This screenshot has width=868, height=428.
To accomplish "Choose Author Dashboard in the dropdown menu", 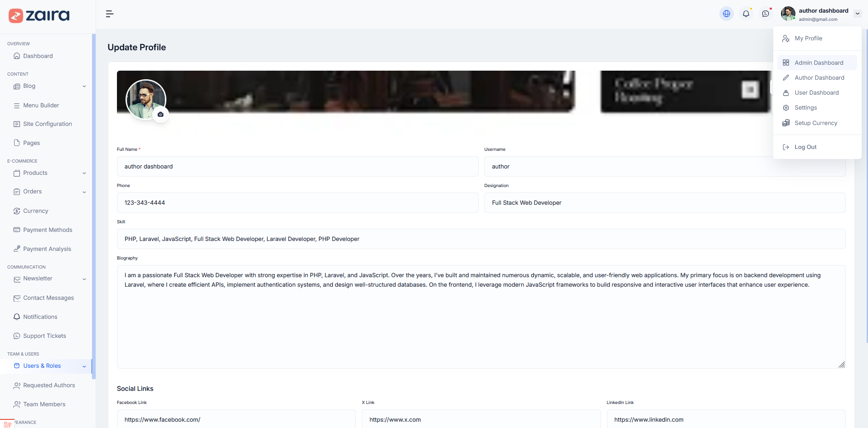I will point(819,78).
